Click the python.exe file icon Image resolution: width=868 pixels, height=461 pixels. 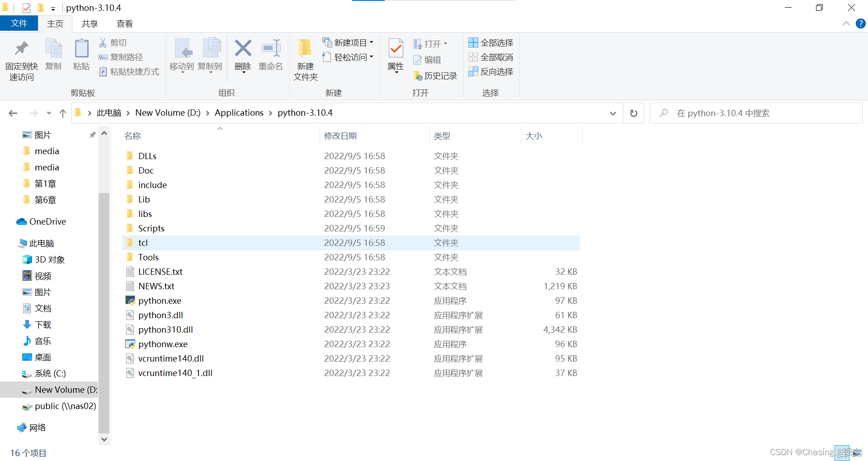coord(130,301)
